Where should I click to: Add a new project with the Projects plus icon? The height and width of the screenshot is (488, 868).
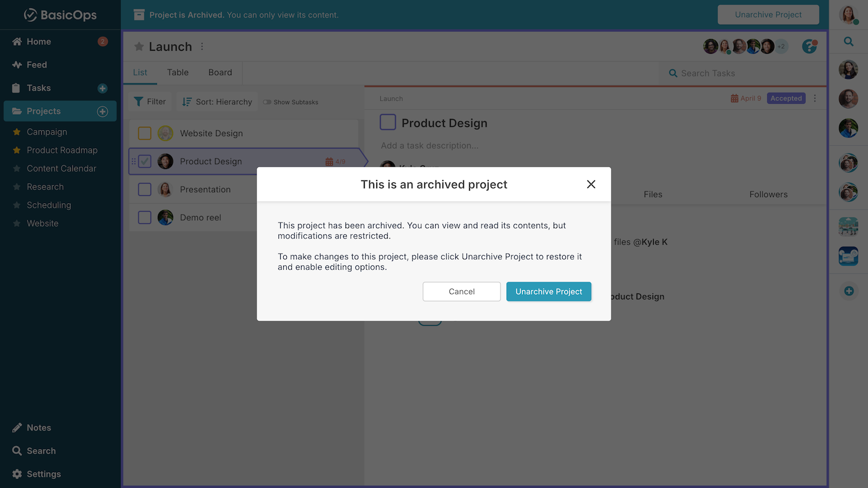pos(103,112)
